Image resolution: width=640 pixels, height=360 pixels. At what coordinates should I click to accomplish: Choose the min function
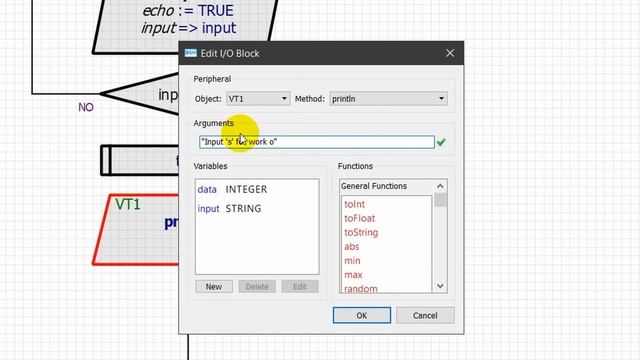tap(352, 260)
